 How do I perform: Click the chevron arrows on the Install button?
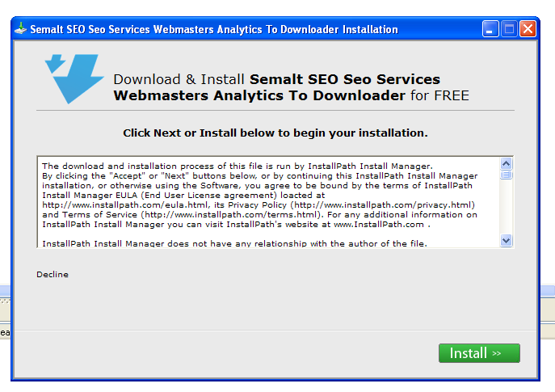coord(497,353)
